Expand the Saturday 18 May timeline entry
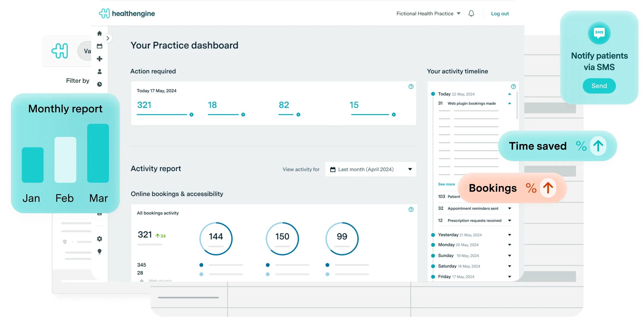644x327 pixels. pyautogui.click(x=509, y=266)
